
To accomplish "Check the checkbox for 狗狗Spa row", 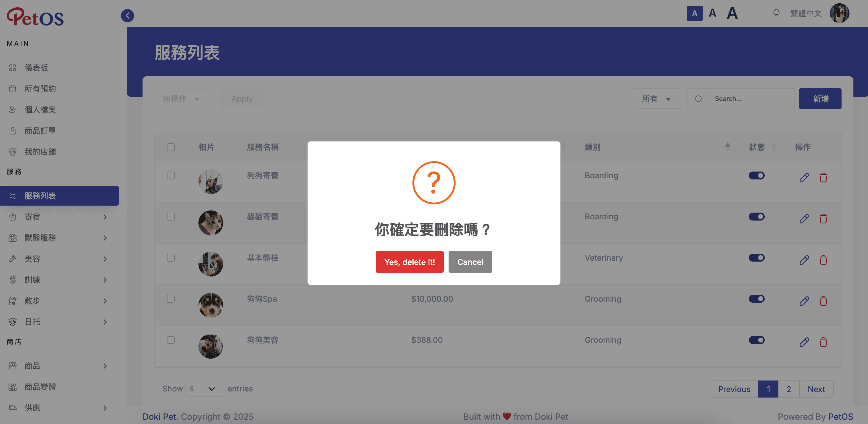I will 171,299.
